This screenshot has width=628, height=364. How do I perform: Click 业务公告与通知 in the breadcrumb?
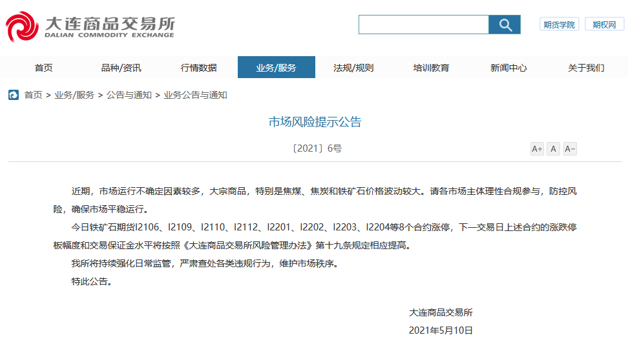pos(196,96)
